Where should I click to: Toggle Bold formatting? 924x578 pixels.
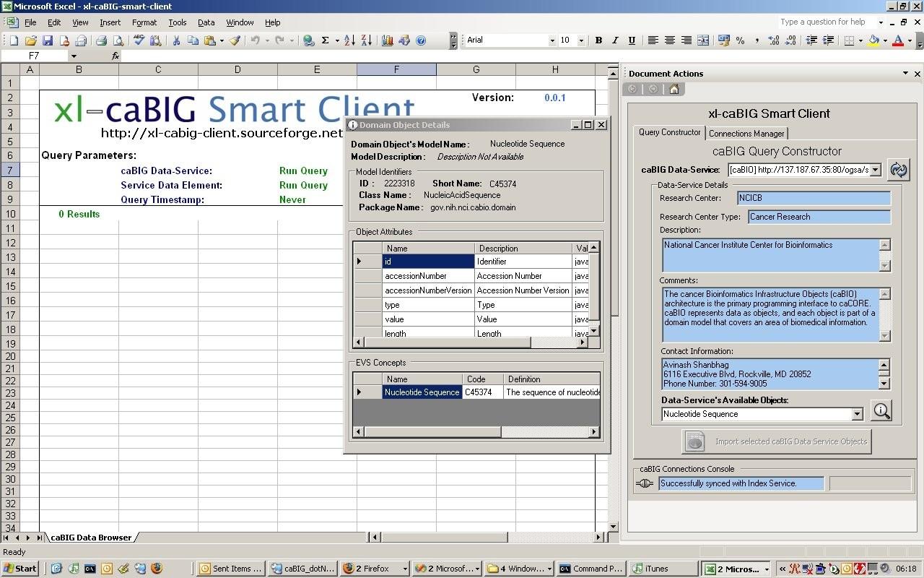pyautogui.click(x=598, y=40)
